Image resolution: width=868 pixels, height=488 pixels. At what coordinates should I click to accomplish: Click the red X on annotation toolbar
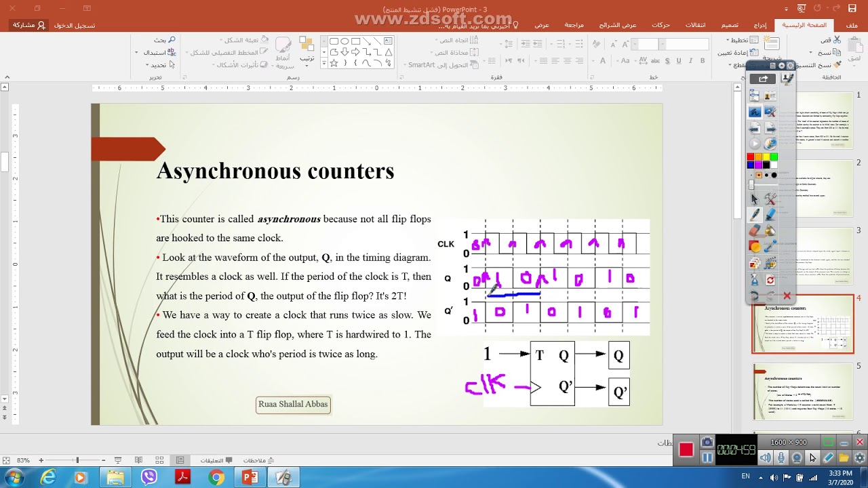coord(787,296)
